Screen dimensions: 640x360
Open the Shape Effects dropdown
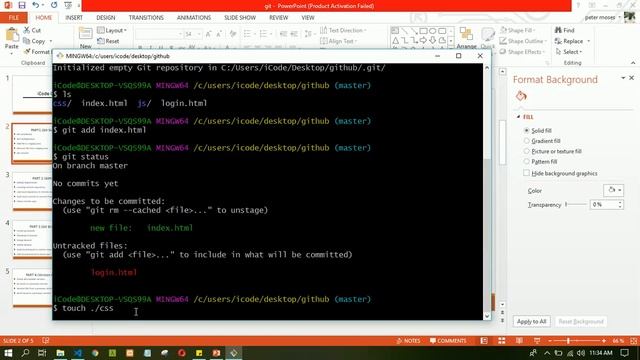[522, 52]
